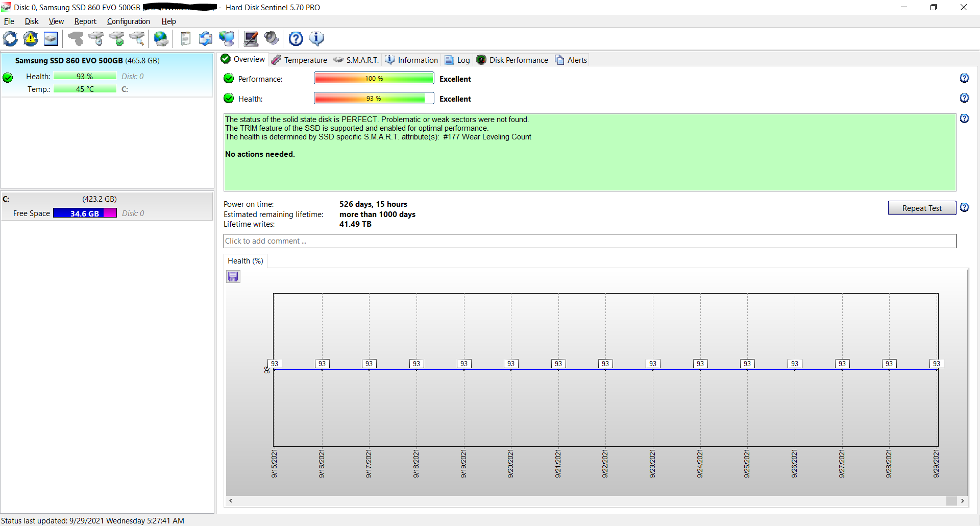
Task: Click the refresh with warning triangle icon
Action: point(31,39)
